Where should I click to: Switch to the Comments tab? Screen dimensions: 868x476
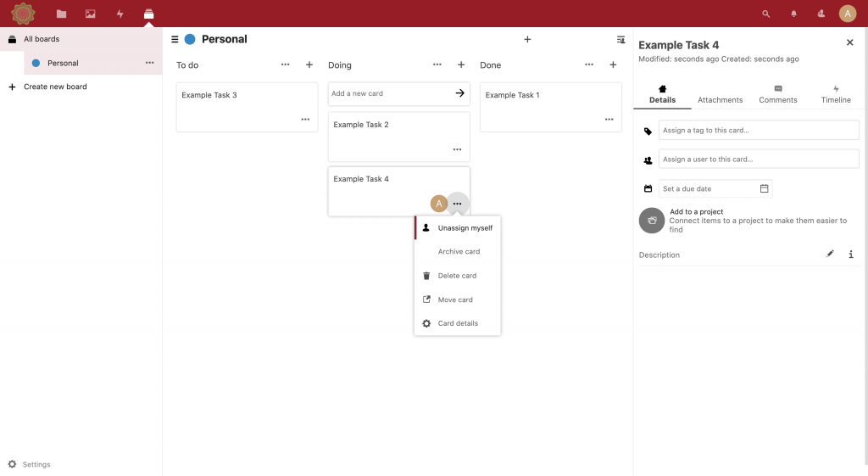[778, 95]
